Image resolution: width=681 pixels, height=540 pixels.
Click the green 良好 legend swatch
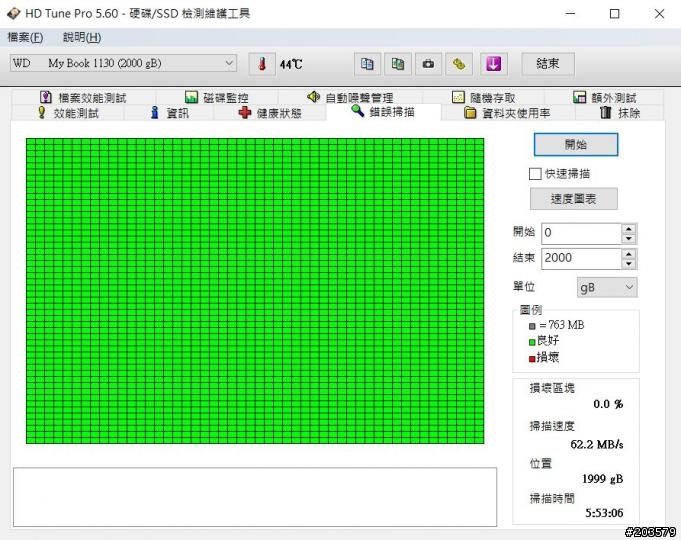[x=532, y=342]
